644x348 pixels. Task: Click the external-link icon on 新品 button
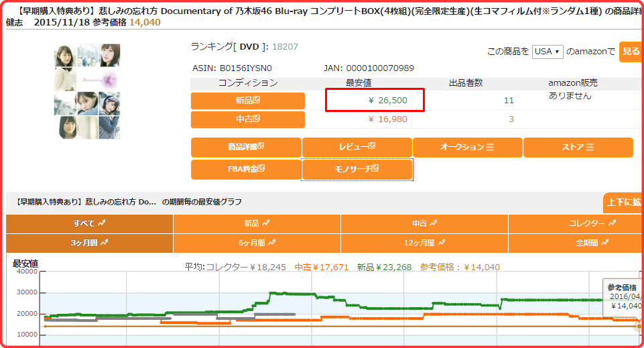[257, 99]
